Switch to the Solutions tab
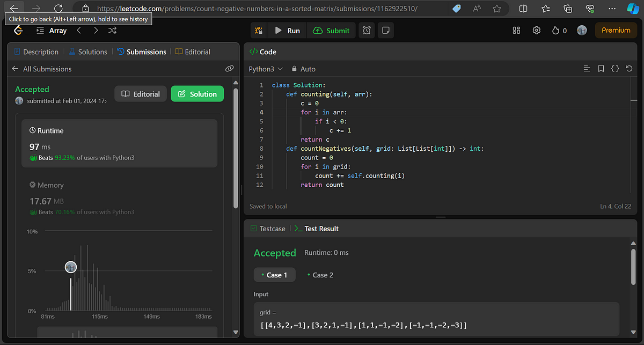644x345 pixels. [x=88, y=52]
